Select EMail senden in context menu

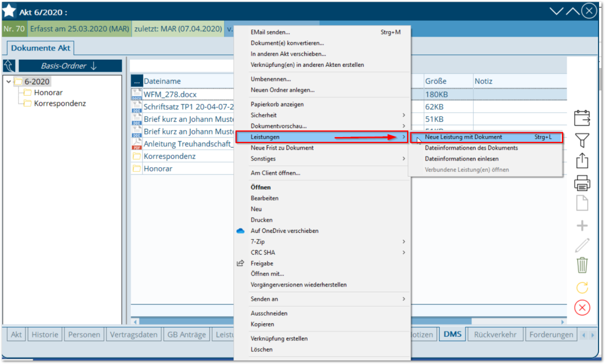(x=270, y=32)
